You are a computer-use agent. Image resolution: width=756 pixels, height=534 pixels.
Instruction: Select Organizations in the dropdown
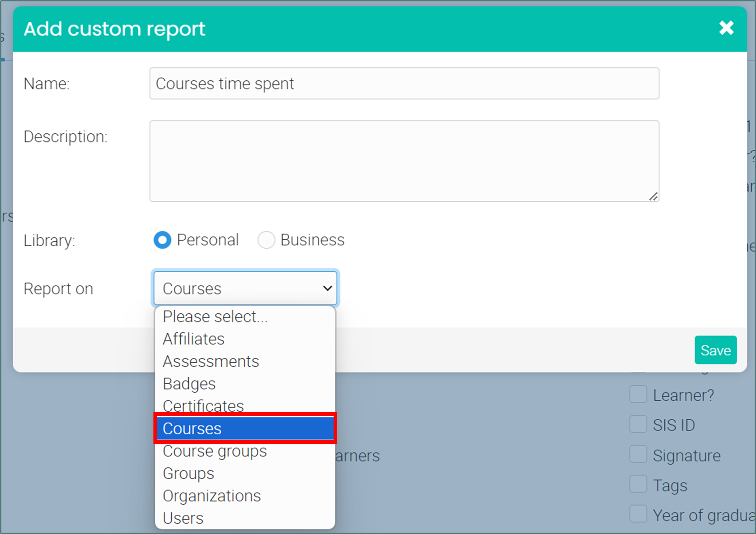[x=212, y=496]
